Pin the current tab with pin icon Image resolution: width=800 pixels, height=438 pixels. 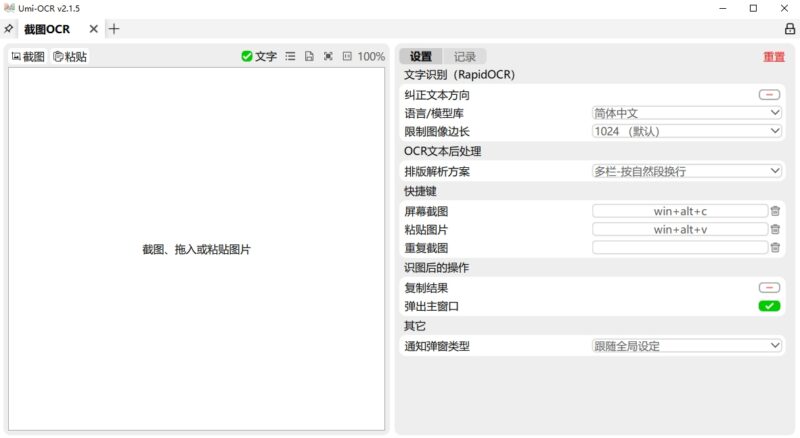(x=9, y=29)
